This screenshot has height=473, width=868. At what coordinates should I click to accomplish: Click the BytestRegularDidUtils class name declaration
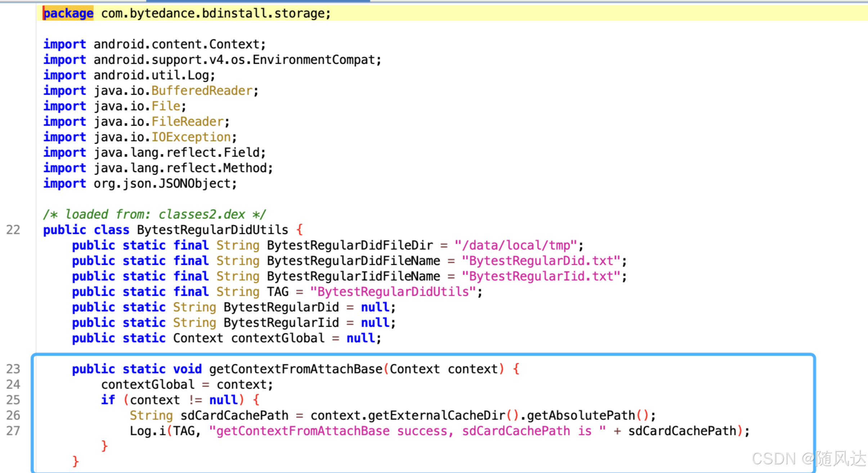click(x=212, y=230)
